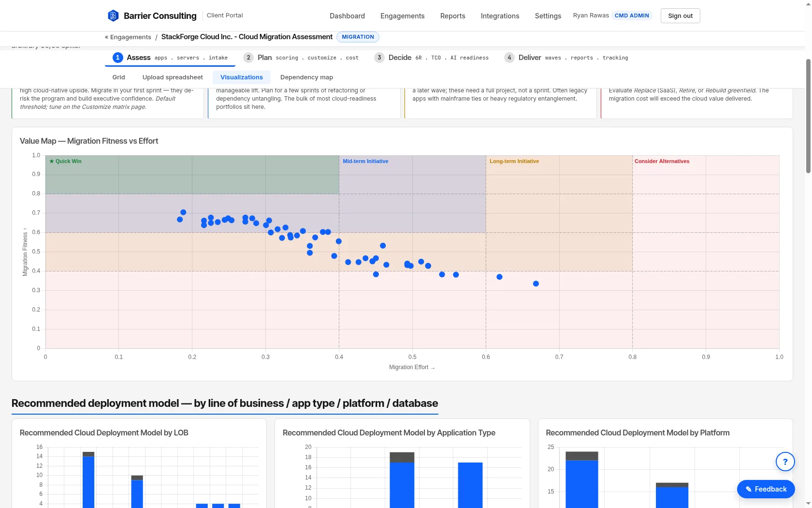Open Reports in top navigation
The image size is (812, 508).
[452, 16]
